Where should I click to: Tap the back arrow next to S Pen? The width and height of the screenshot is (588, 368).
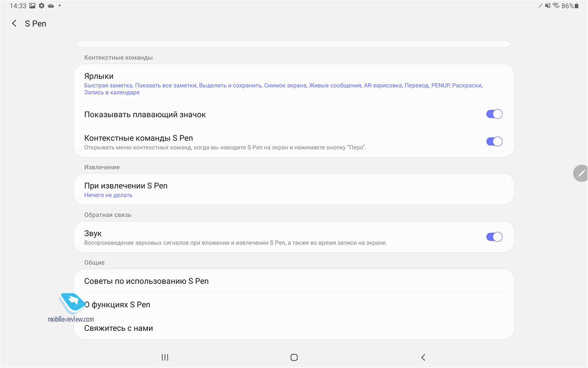14,23
